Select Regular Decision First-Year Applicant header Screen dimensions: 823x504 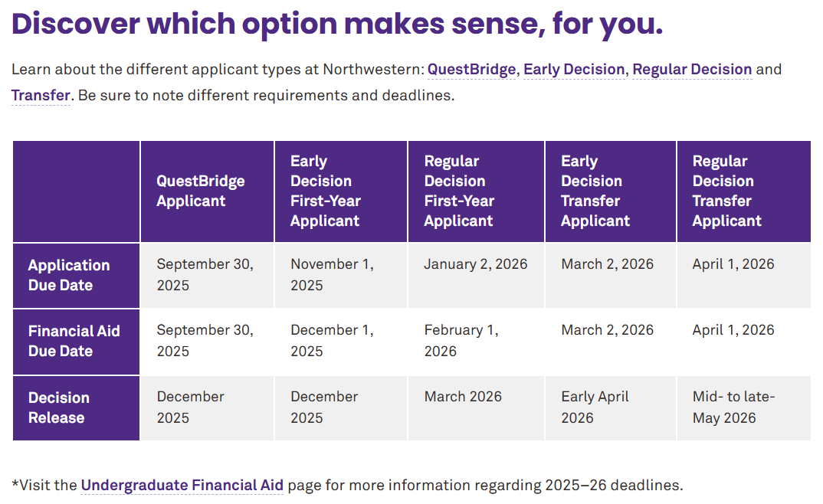(476, 191)
